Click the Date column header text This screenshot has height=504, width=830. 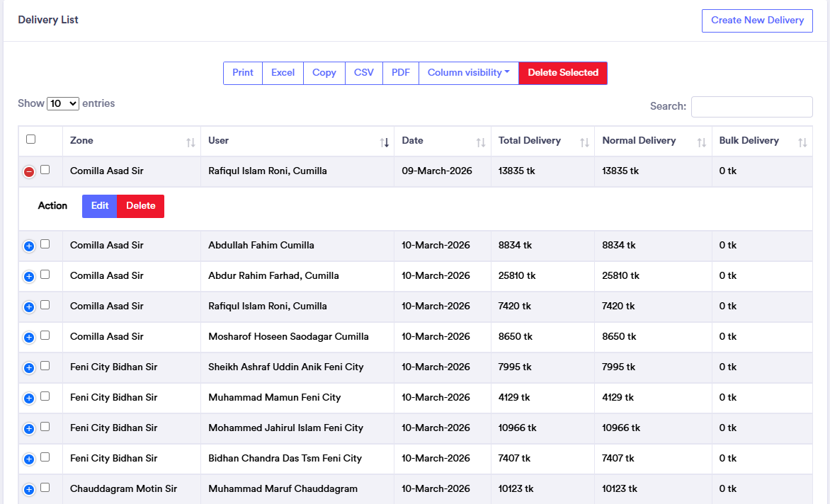tap(412, 141)
